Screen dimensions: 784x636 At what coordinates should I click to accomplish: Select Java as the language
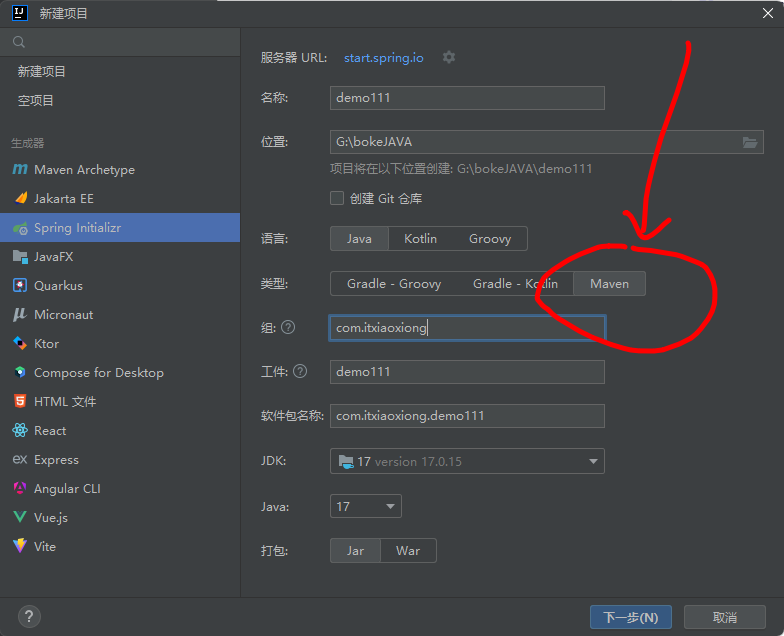coord(359,238)
